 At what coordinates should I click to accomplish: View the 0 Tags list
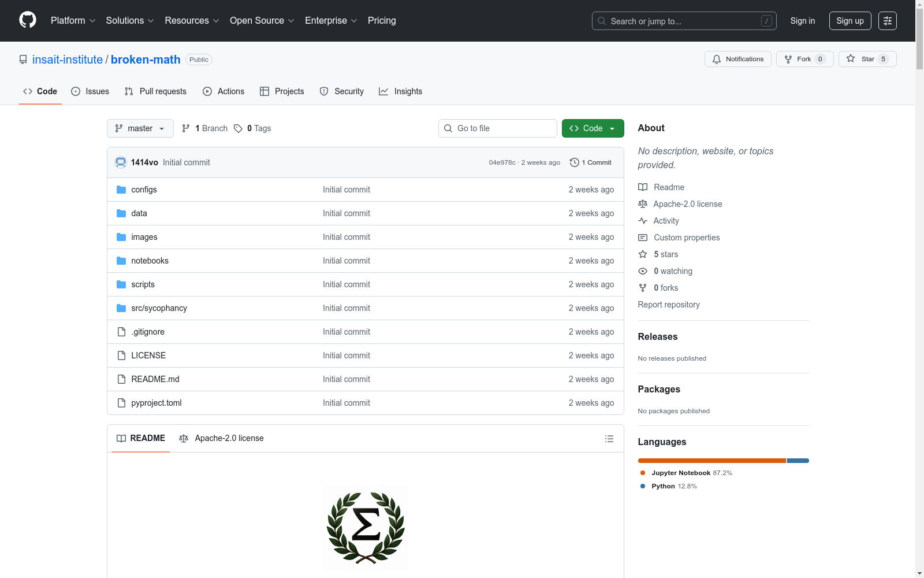[252, 128]
